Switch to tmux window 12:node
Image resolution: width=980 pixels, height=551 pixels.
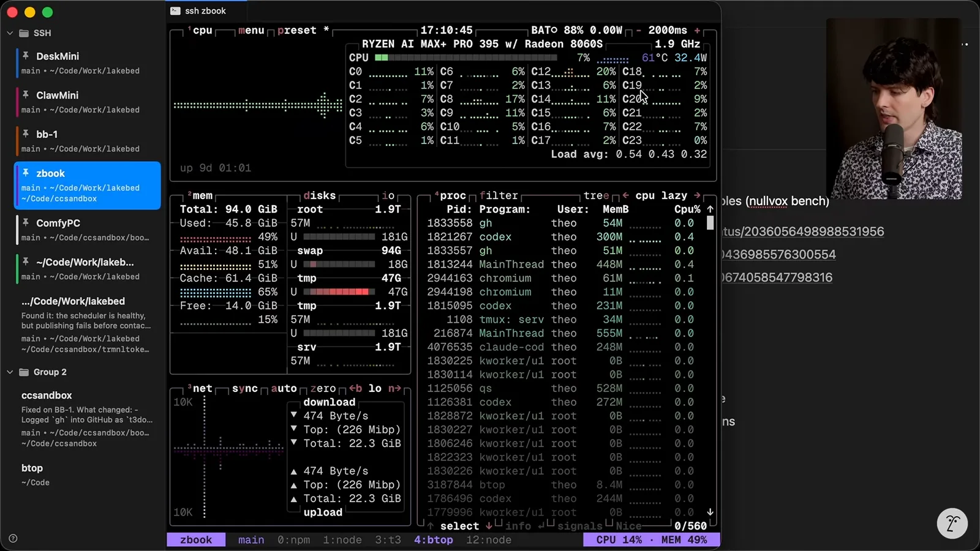pos(488,540)
